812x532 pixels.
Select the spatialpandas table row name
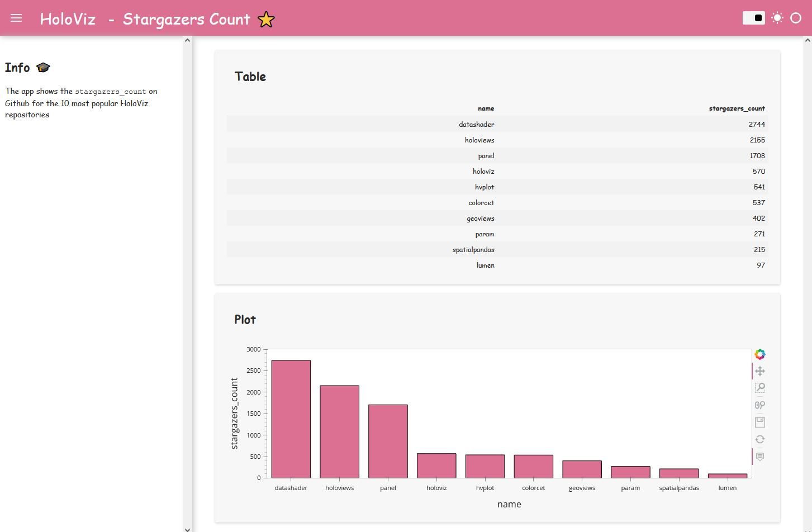click(473, 249)
